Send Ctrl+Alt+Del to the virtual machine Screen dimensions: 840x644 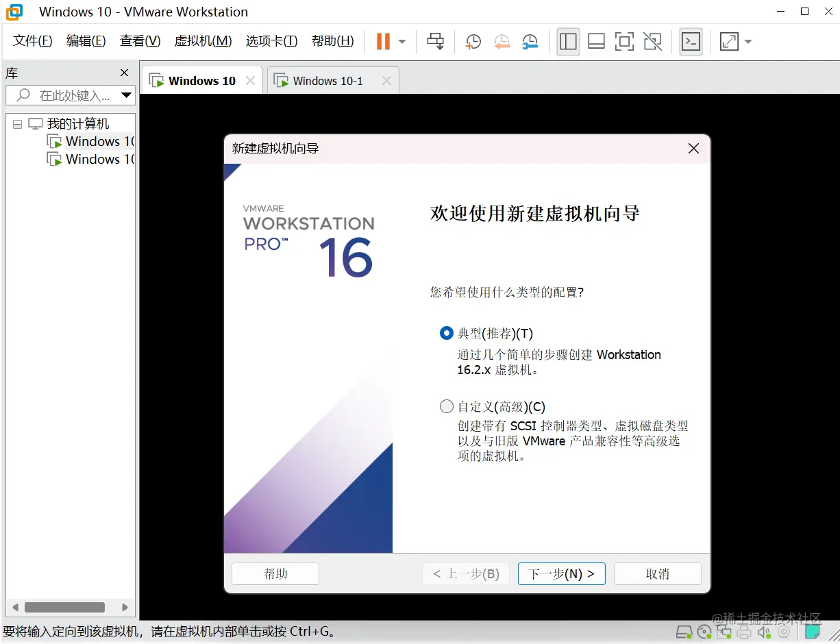(x=436, y=42)
